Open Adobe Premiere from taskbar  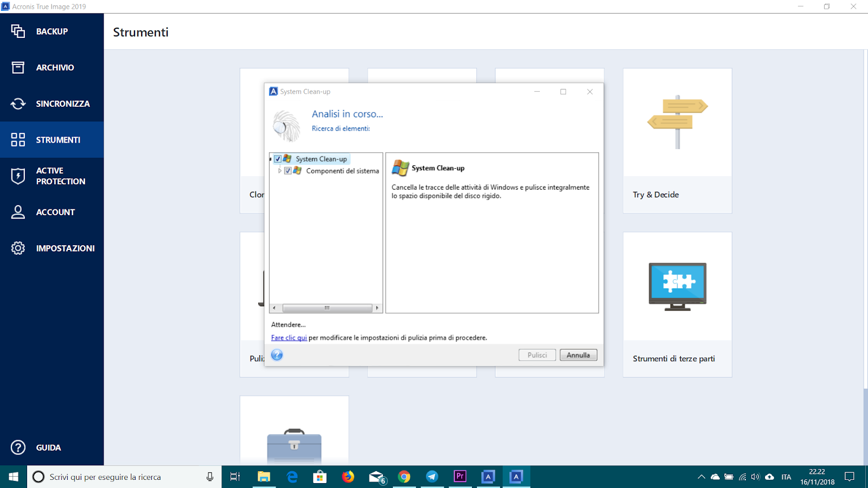tap(460, 477)
